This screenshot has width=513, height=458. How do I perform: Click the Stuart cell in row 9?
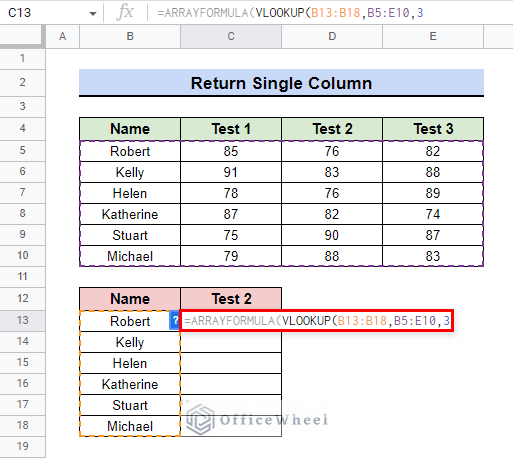click(130, 235)
